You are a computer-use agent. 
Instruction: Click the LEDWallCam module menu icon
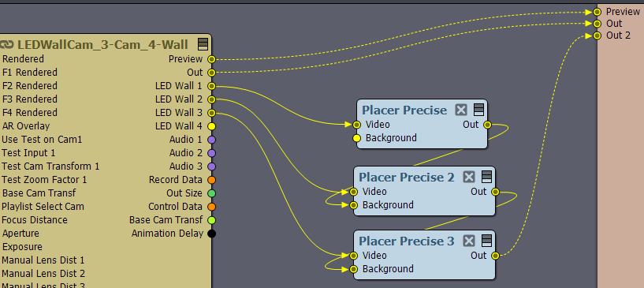(x=203, y=44)
